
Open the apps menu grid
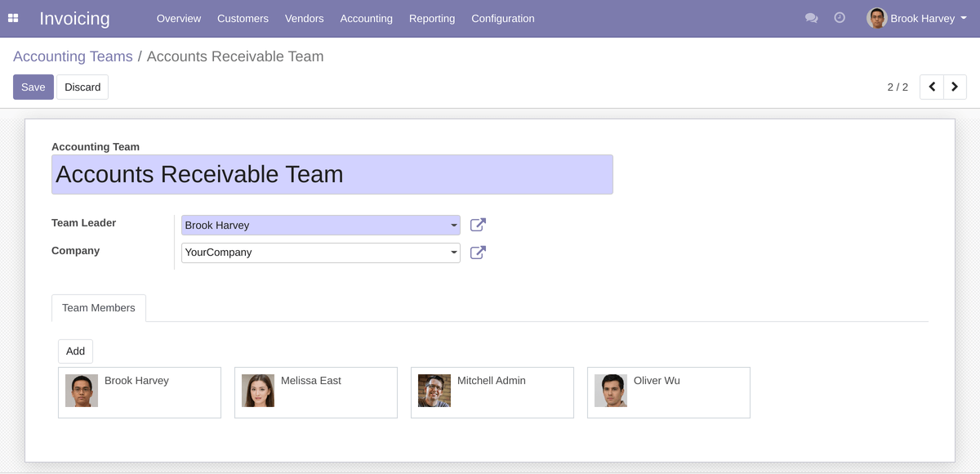click(x=13, y=18)
